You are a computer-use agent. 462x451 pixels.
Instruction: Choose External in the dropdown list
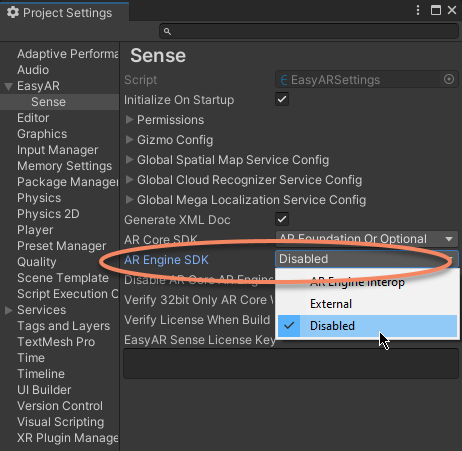click(367, 304)
